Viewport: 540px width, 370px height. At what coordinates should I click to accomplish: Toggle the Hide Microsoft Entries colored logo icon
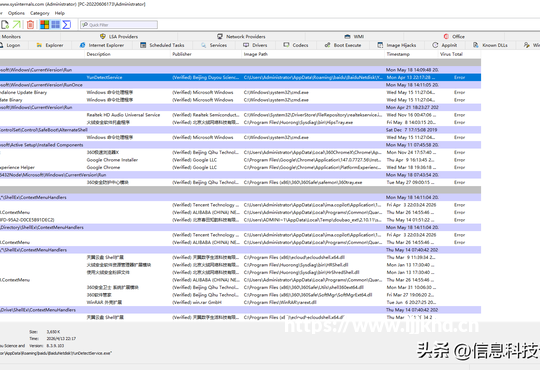(x=44, y=24)
